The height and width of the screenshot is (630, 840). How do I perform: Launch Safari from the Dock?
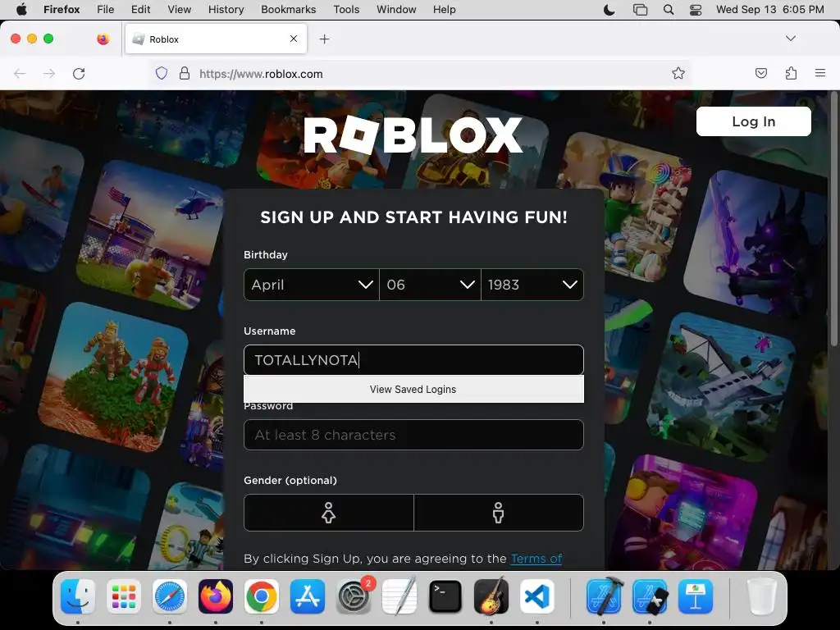[x=170, y=596]
